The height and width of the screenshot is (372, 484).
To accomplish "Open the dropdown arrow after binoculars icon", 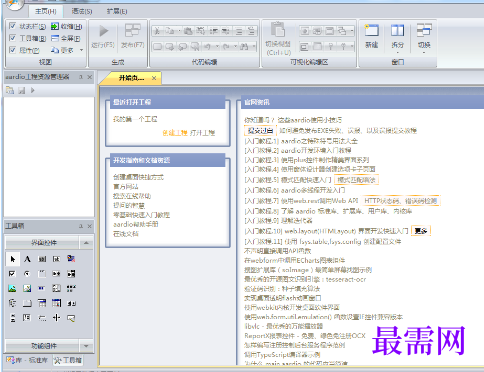I will coord(254,46).
